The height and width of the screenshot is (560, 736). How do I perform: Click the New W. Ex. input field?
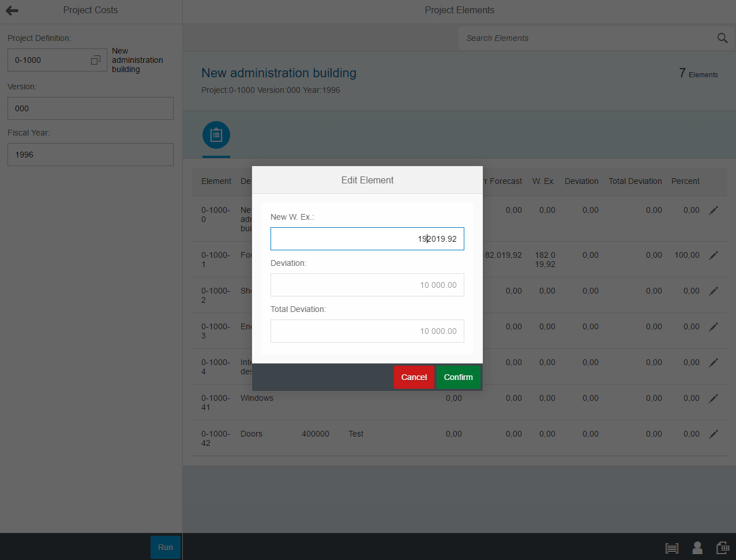point(367,238)
